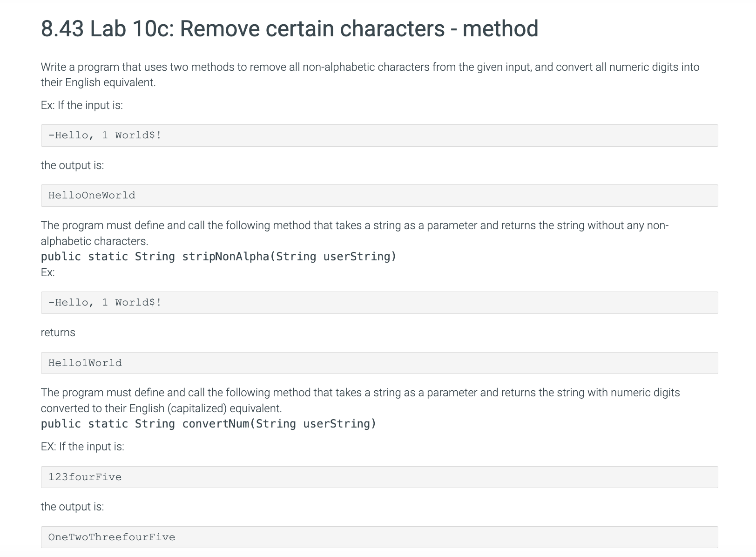Click the 'Ex:' label under stripNonAlpha
The width and height of the screenshot is (756, 557).
tap(48, 272)
